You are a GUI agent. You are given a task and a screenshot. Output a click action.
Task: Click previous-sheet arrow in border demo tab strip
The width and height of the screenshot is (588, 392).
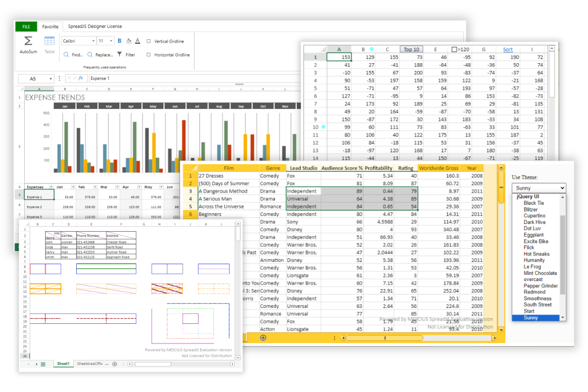coord(28,364)
